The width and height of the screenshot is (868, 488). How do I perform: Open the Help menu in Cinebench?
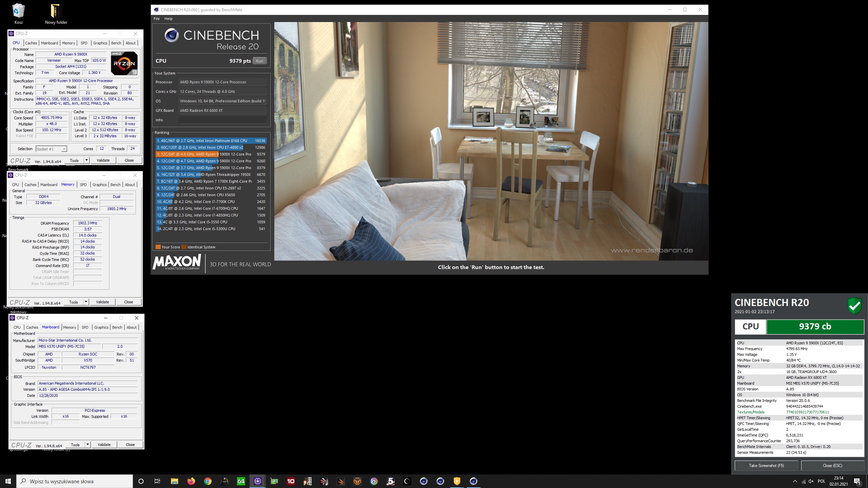[168, 19]
